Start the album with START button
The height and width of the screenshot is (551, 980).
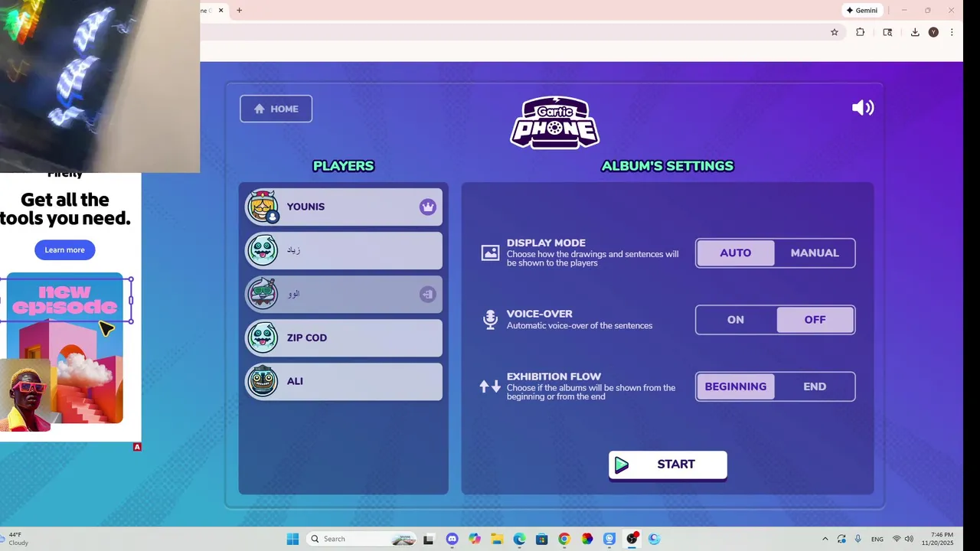click(x=668, y=465)
